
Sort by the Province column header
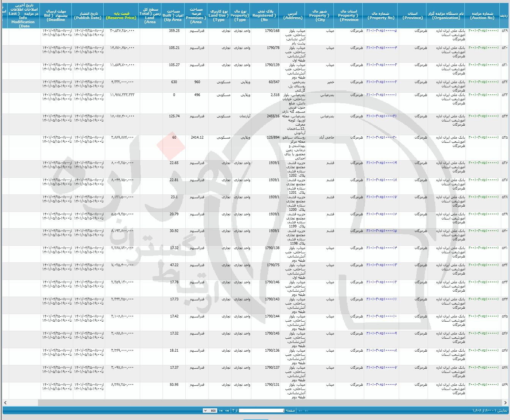(412, 16)
